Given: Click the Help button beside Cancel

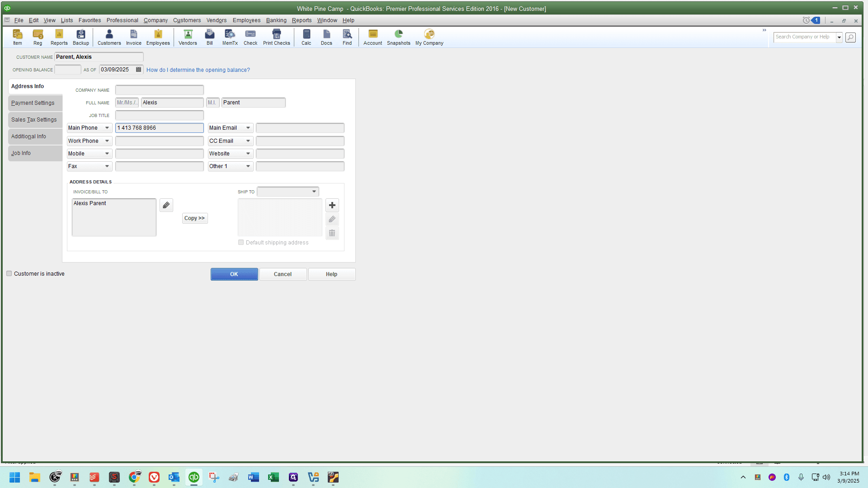Looking at the screenshot, I should click(332, 274).
